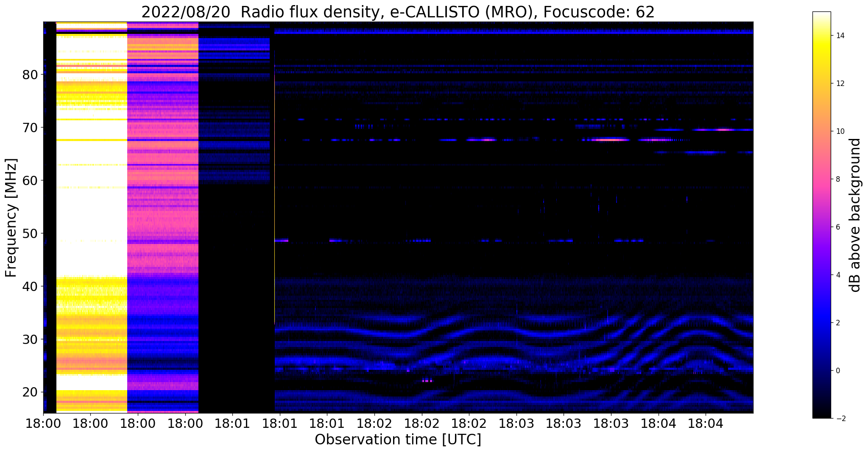Select the 60 tick on frequency axis
The width and height of the screenshot is (868, 452).
point(31,180)
